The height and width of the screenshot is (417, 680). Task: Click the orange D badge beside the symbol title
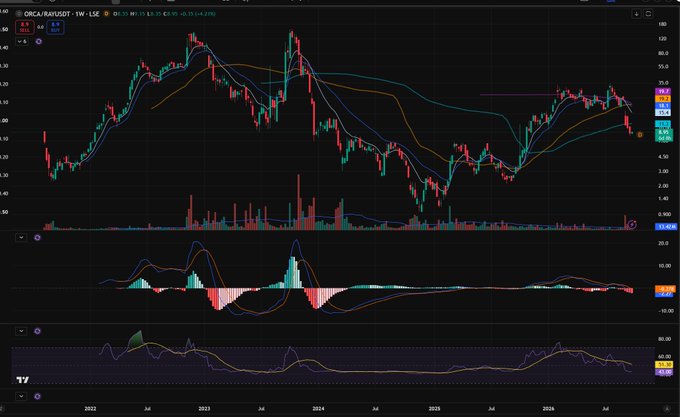tap(106, 14)
